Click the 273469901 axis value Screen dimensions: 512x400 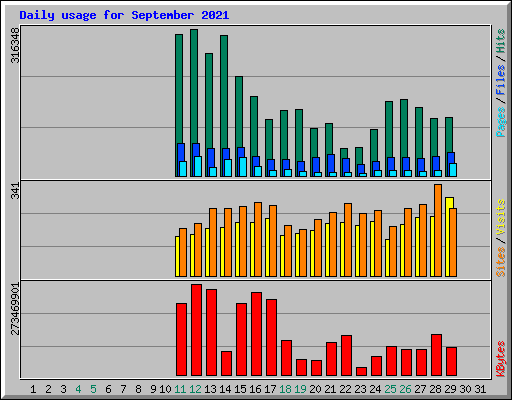pos(15,309)
